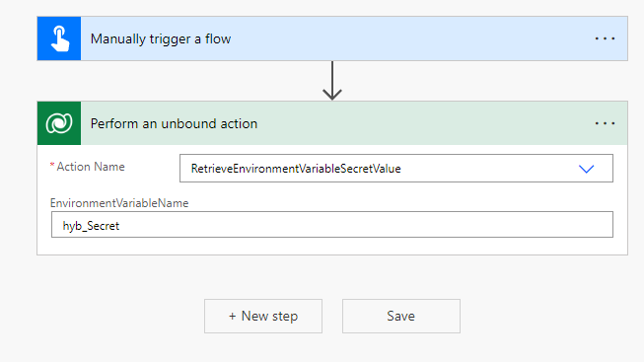Click the 'Manually trigger a flow' title text
644x362 pixels.
tap(161, 39)
